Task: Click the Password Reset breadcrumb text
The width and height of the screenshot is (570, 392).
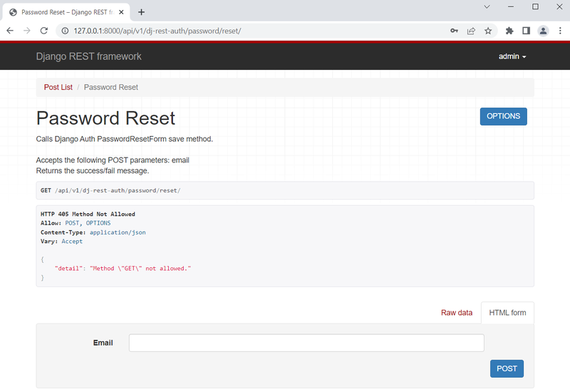Action: pos(111,87)
